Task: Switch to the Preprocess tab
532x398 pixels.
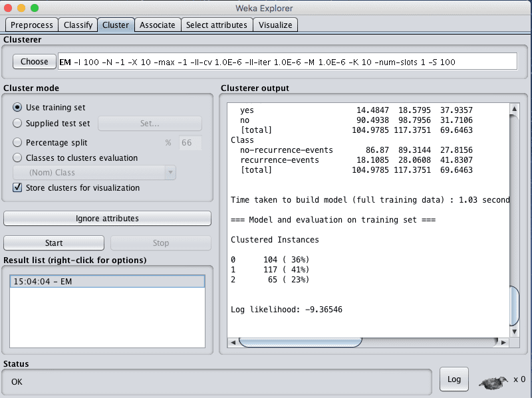Action: (31, 25)
